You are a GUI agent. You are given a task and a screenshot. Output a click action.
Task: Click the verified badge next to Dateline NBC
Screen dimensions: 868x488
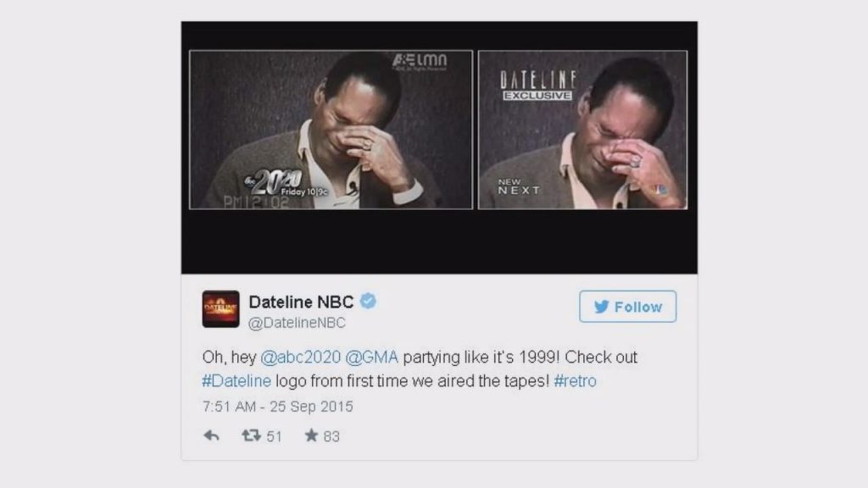coord(368,302)
